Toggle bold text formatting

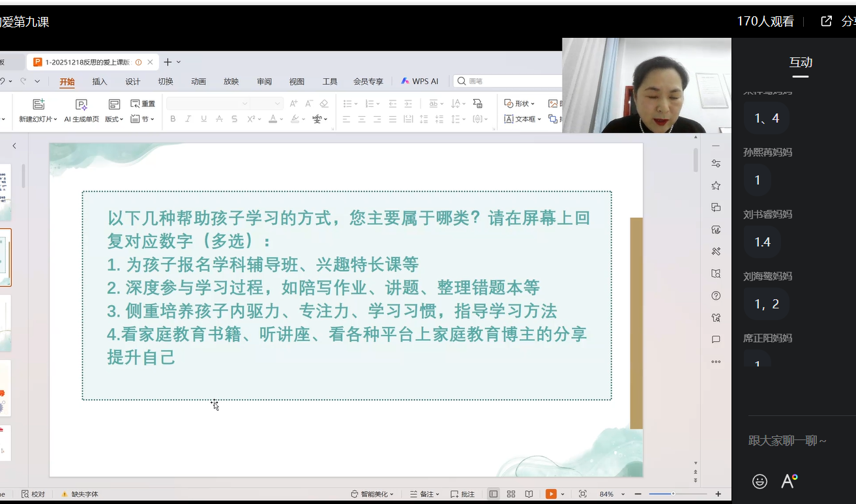[x=173, y=119]
